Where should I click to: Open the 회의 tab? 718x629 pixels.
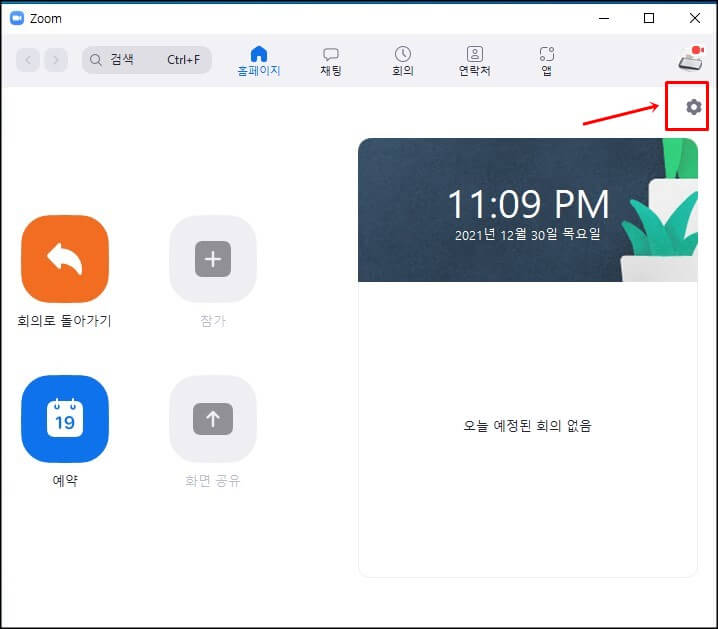(x=403, y=61)
